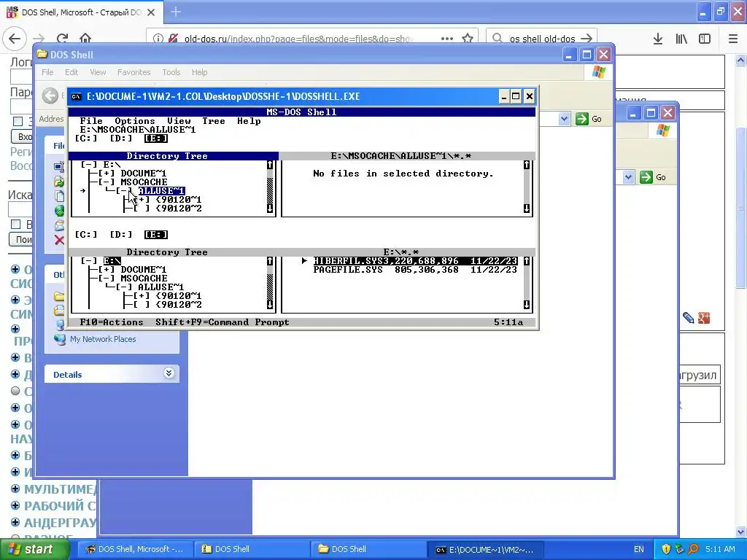Go to Firefox home page icon
The width and height of the screenshot is (747, 560).
pos(85,39)
